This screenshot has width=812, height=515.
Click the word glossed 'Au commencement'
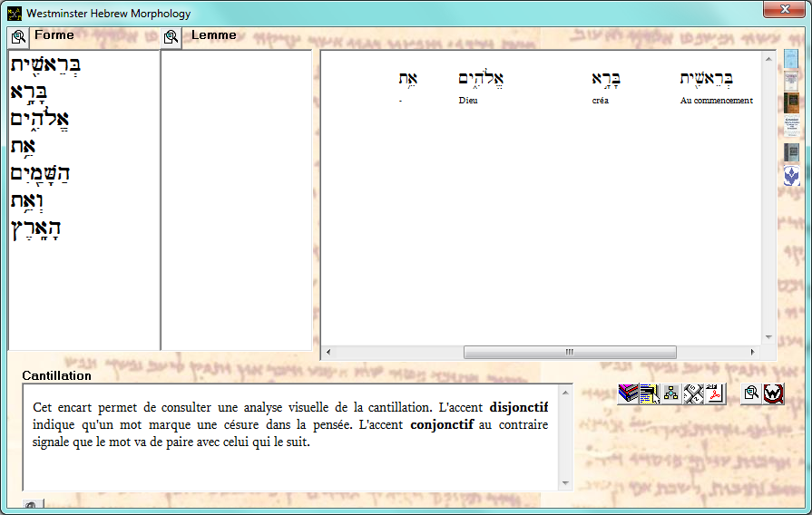707,78
